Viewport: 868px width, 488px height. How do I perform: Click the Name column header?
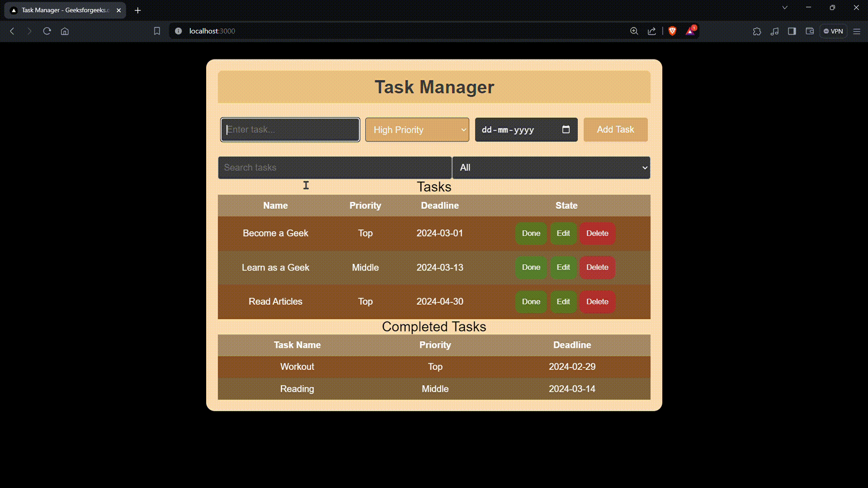pos(275,206)
